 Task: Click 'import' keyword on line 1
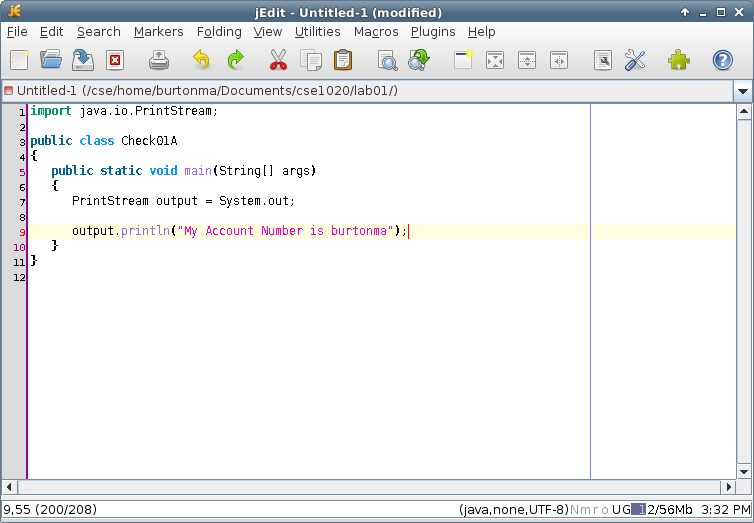tap(51, 111)
